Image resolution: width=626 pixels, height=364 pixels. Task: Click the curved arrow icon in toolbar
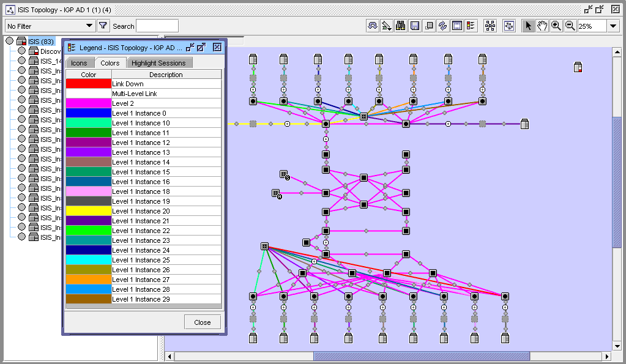[x=373, y=26]
